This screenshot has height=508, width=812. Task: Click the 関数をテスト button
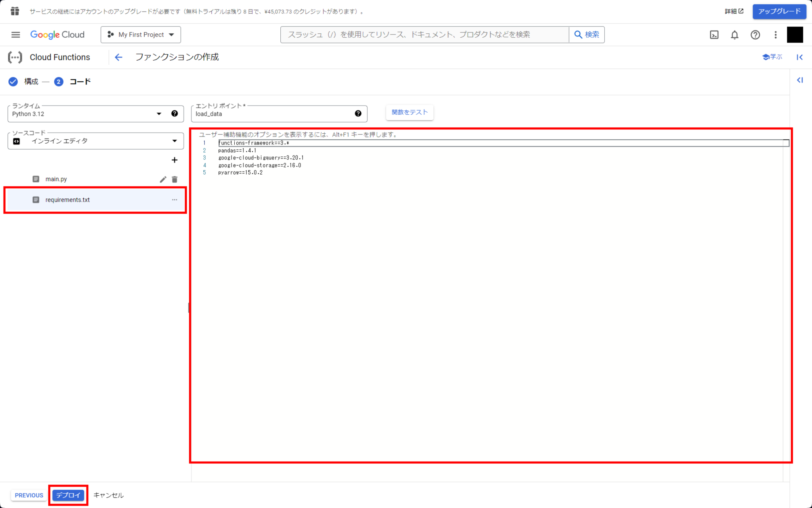410,112
